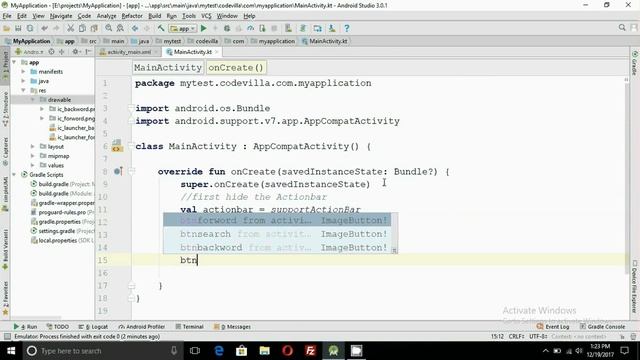Click the Debug app bug icon
The image size is (640, 360).
click(x=227, y=29)
